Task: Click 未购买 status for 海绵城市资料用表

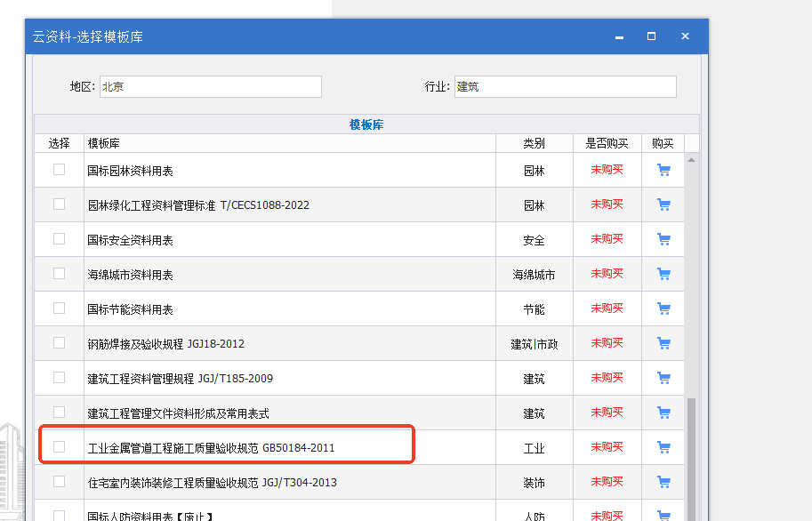Action: coord(607,274)
